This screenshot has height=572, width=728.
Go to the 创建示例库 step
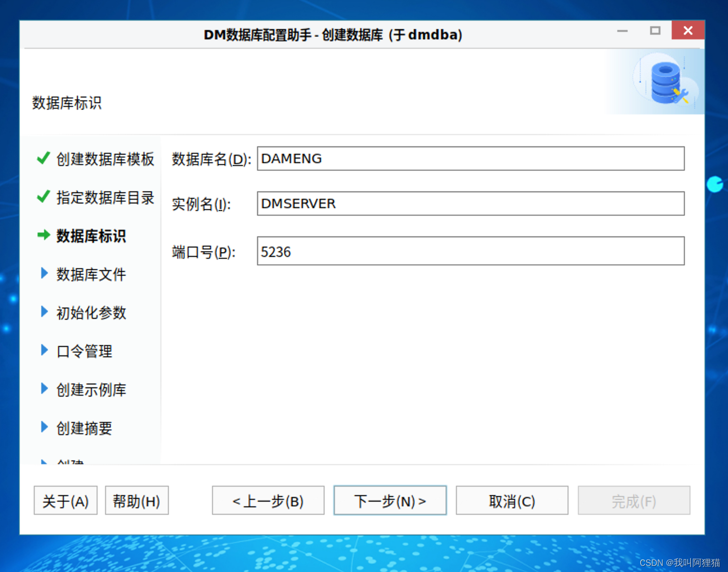[91, 390]
